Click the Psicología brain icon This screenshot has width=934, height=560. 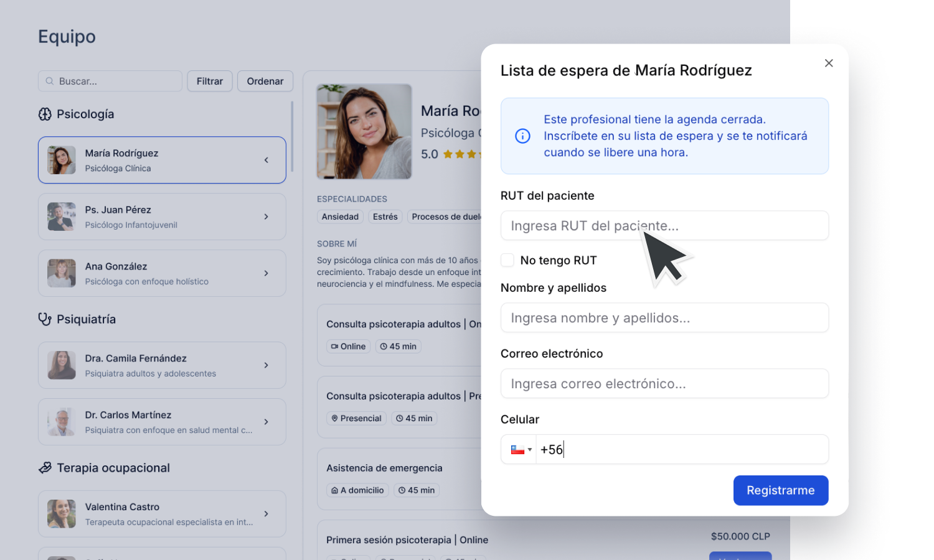pyautogui.click(x=45, y=114)
